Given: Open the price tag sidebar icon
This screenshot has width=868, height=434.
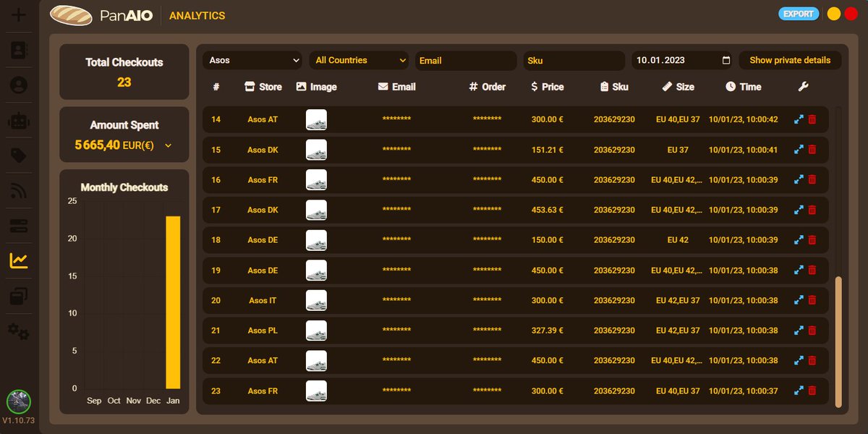Looking at the screenshot, I should click(x=19, y=156).
